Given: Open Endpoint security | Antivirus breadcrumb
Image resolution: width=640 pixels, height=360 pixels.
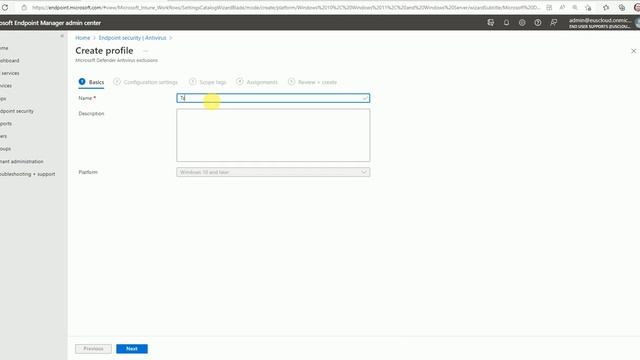Looking at the screenshot, I should (x=132, y=38).
